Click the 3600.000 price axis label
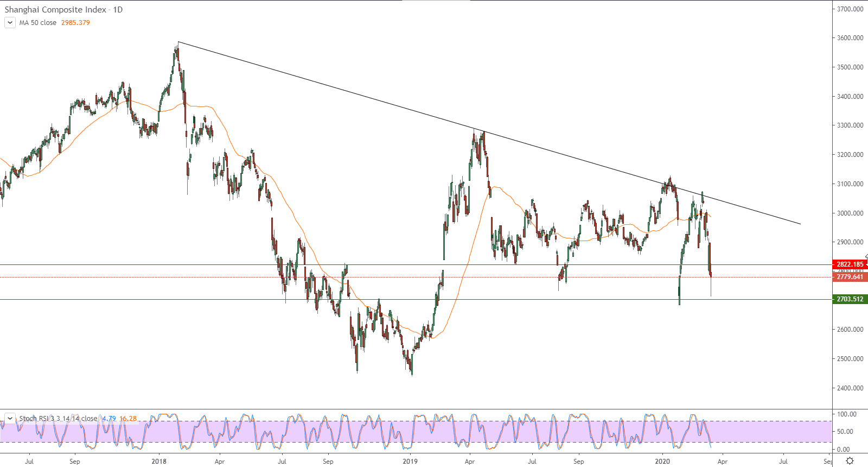Viewport: 868px width, 467px height. coord(850,38)
